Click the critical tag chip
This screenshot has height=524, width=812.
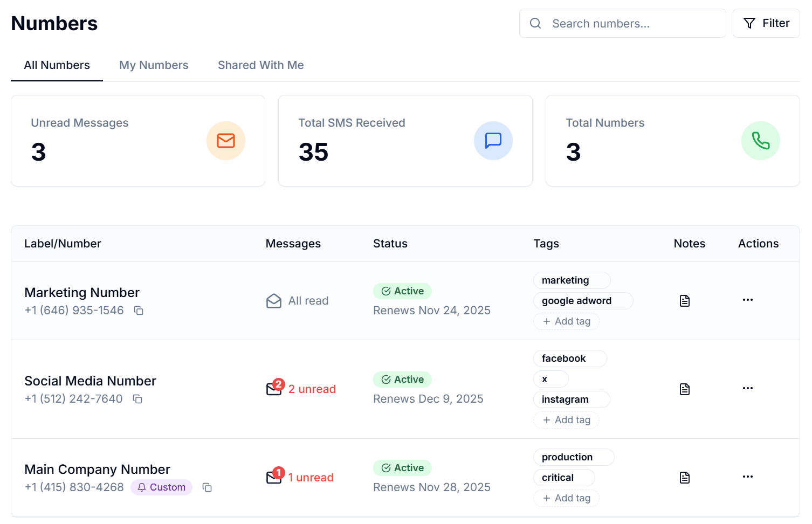[x=563, y=477]
